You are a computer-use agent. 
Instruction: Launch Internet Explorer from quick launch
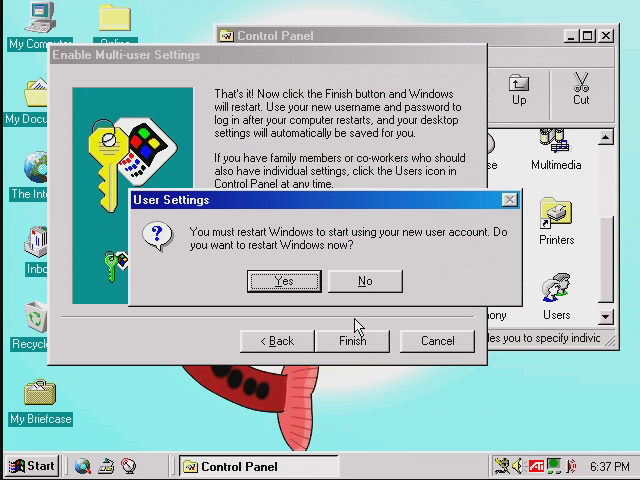point(83,466)
